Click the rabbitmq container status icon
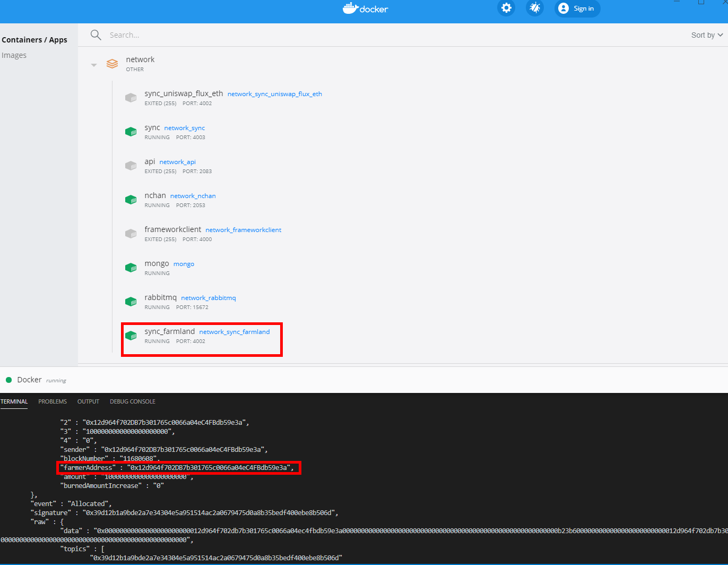 click(x=131, y=302)
